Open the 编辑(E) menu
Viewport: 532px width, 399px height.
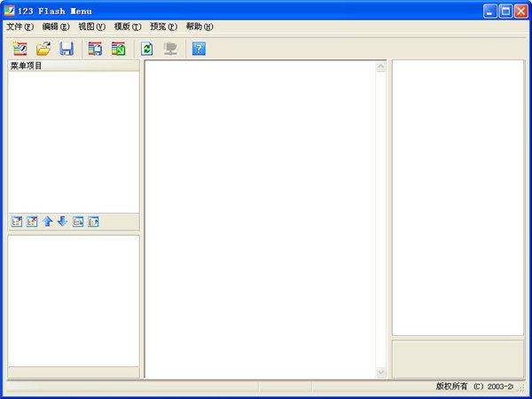(56, 27)
